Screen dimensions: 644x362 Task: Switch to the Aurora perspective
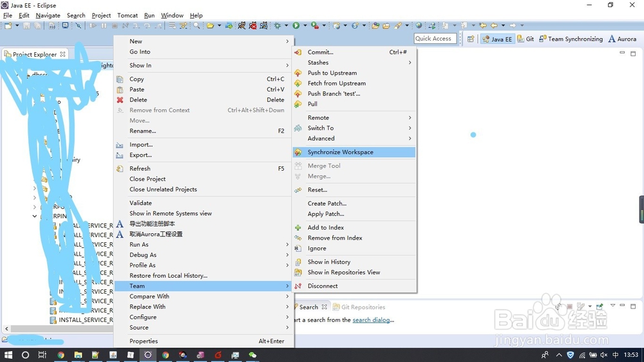pyautogui.click(x=622, y=39)
